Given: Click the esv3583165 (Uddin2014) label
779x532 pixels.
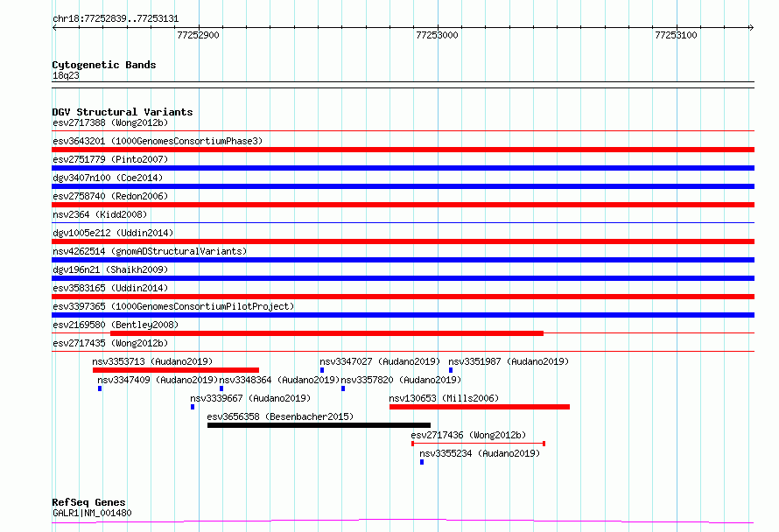Looking at the screenshot, I should (110, 288).
